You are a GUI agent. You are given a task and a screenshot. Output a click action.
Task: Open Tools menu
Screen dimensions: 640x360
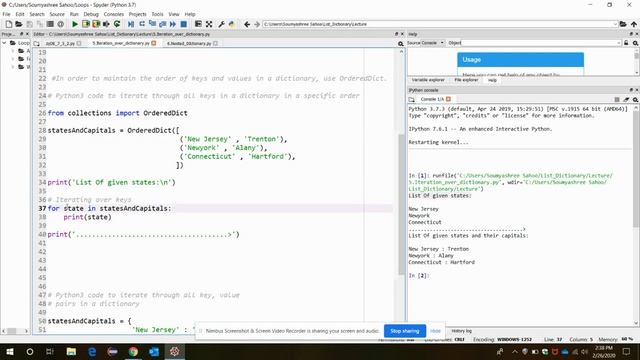click(x=157, y=14)
